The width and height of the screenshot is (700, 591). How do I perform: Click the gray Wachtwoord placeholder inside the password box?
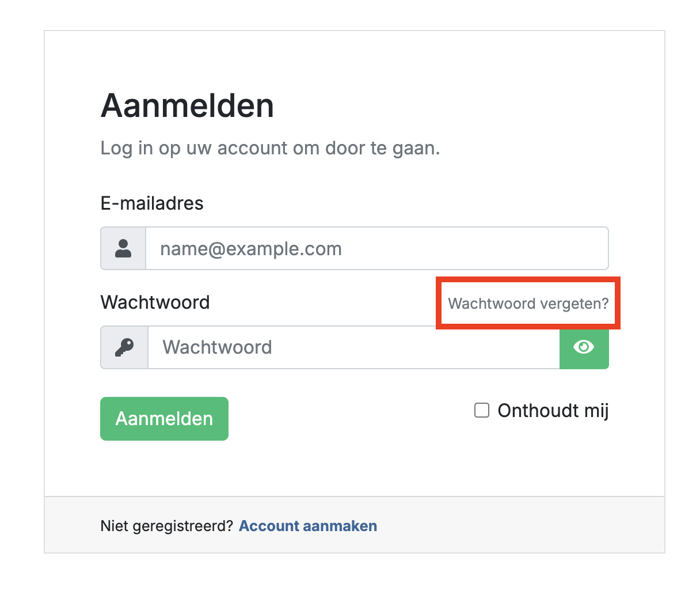tap(217, 347)
